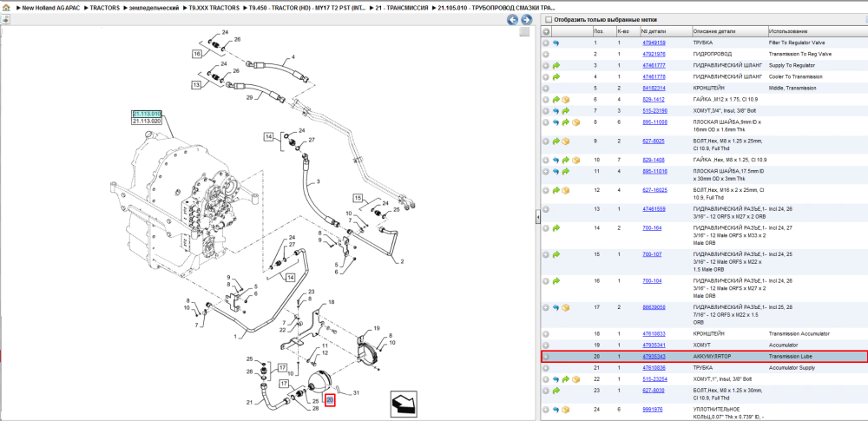Click the print diagram icon

(5, 20)
